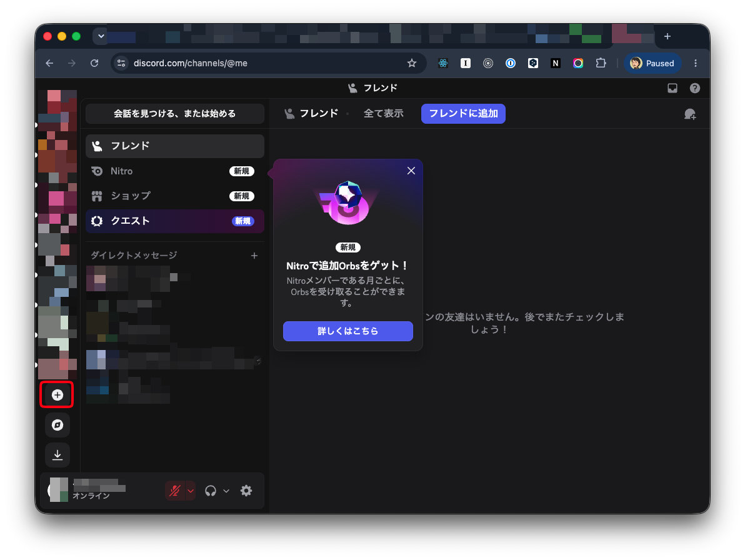Click the オンライン status text
The image size is (745, 560).
pos(91,496)
